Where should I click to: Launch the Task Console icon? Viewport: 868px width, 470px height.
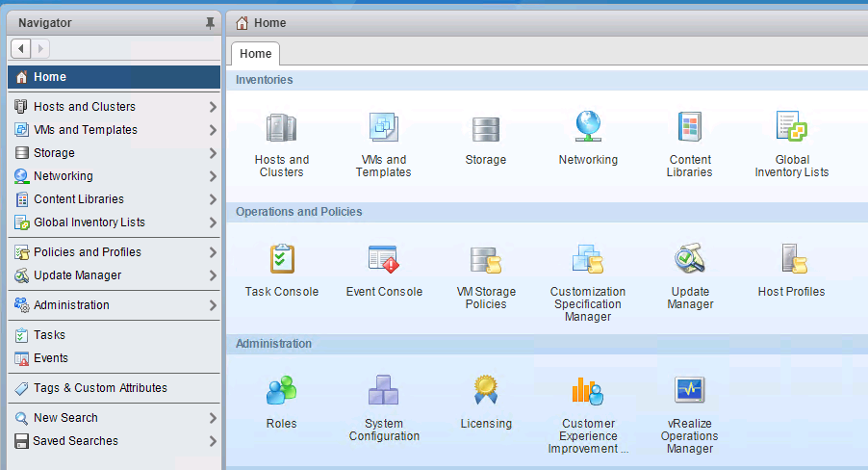pos(281,260)
